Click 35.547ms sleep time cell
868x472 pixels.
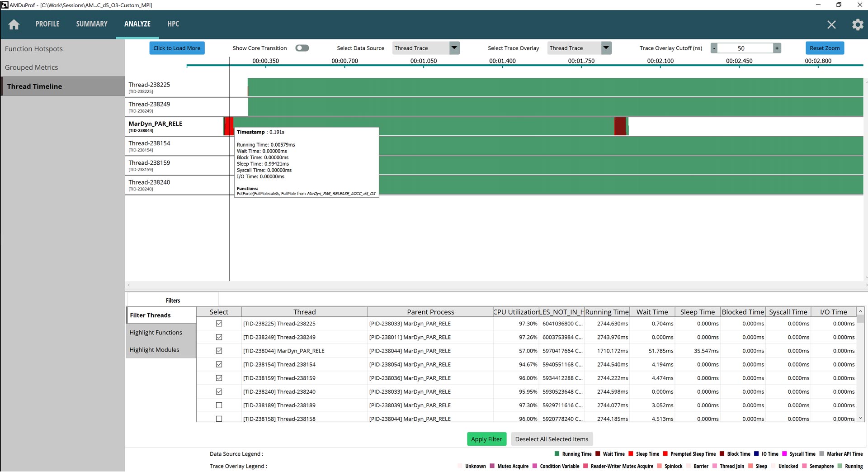pyautogui.click(x=697, y=351)
